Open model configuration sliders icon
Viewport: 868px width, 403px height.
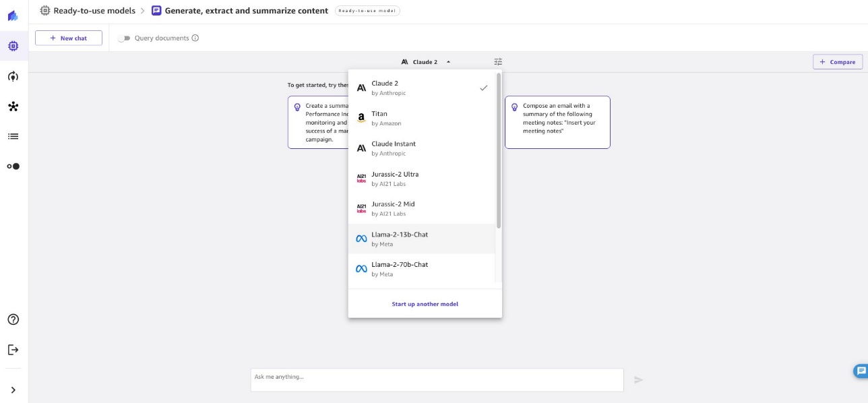498,62
